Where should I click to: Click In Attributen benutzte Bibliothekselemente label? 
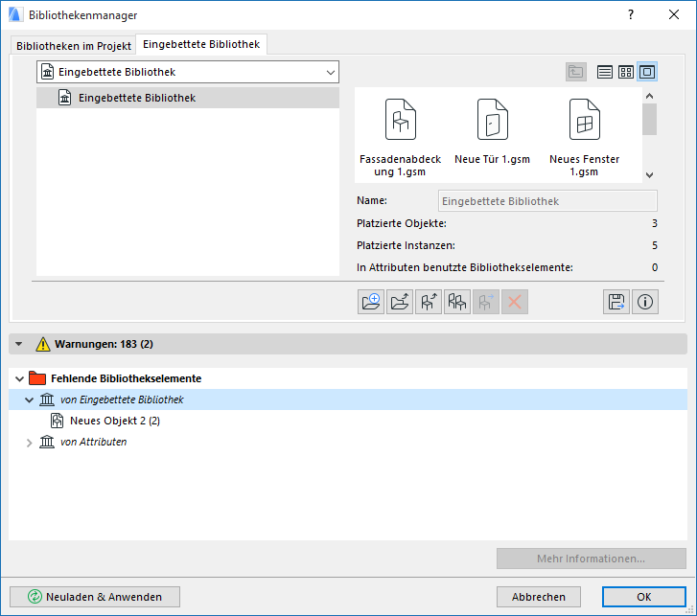pos(465,268)
